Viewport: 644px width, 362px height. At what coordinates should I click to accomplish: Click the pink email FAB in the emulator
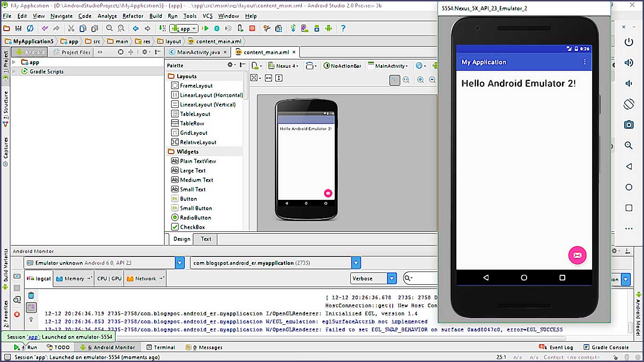click(578, 255)
